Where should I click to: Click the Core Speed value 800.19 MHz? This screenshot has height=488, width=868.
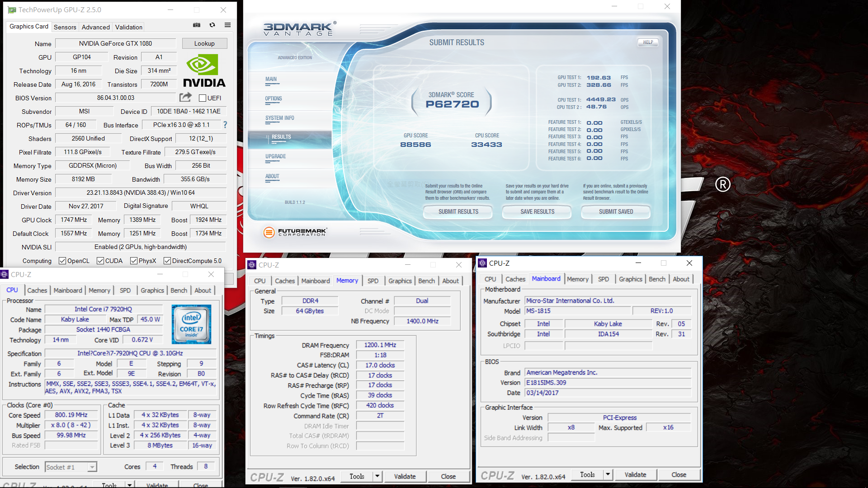[71, 415]
